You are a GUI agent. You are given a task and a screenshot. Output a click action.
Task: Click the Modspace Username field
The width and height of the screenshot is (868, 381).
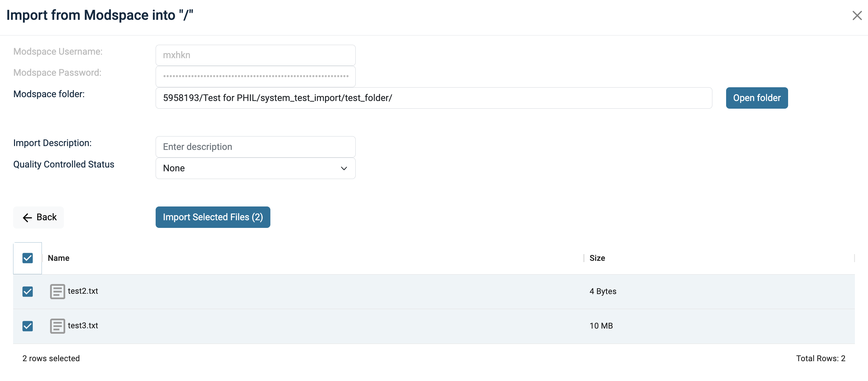[x=255, y=55]
